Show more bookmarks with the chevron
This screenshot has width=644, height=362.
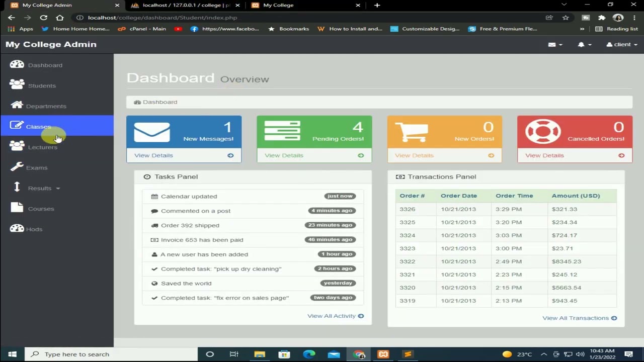(582, 29)
